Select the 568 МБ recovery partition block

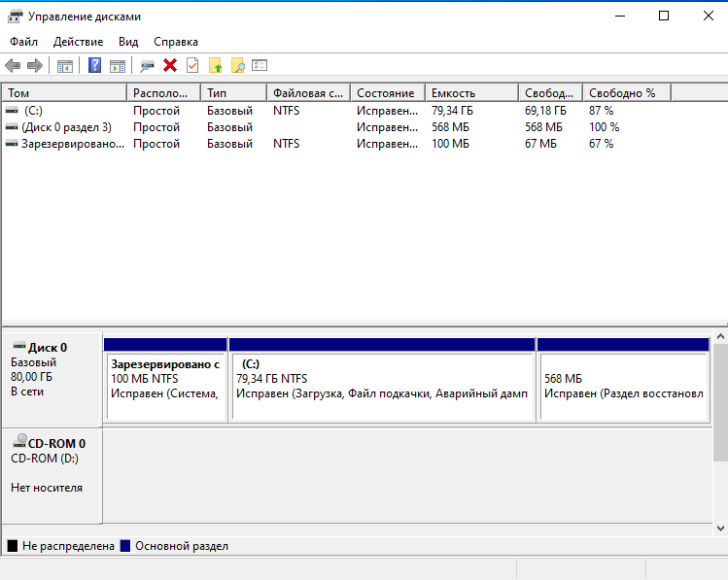point(622,386)
